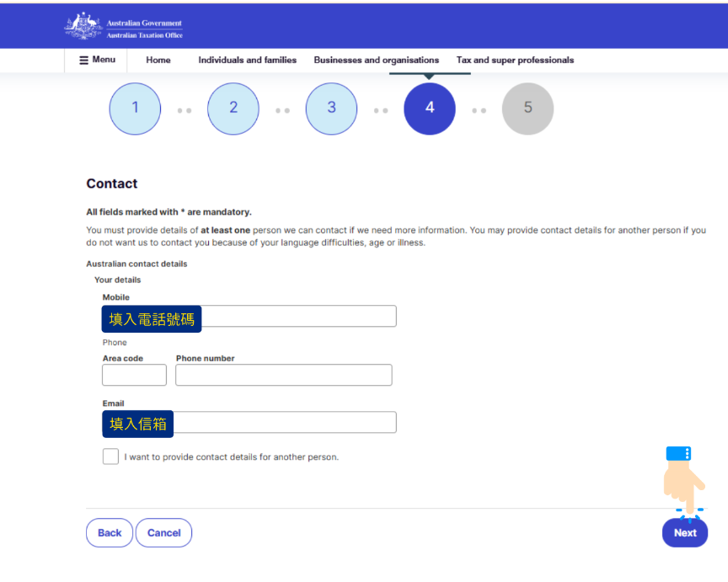Click the greyed step 5 circle
The height and width of the screenshot is (582, 728).
[x=527, y=109]
